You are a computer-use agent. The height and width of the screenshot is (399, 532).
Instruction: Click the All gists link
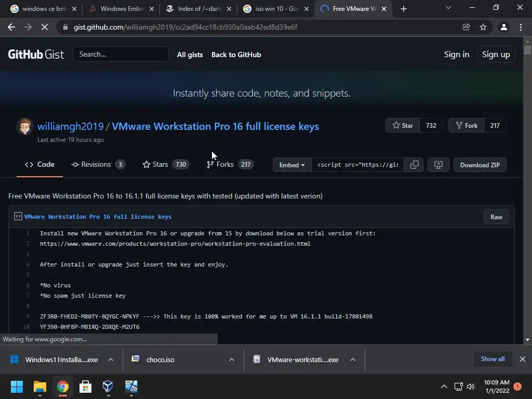click(x=190, y=55)
